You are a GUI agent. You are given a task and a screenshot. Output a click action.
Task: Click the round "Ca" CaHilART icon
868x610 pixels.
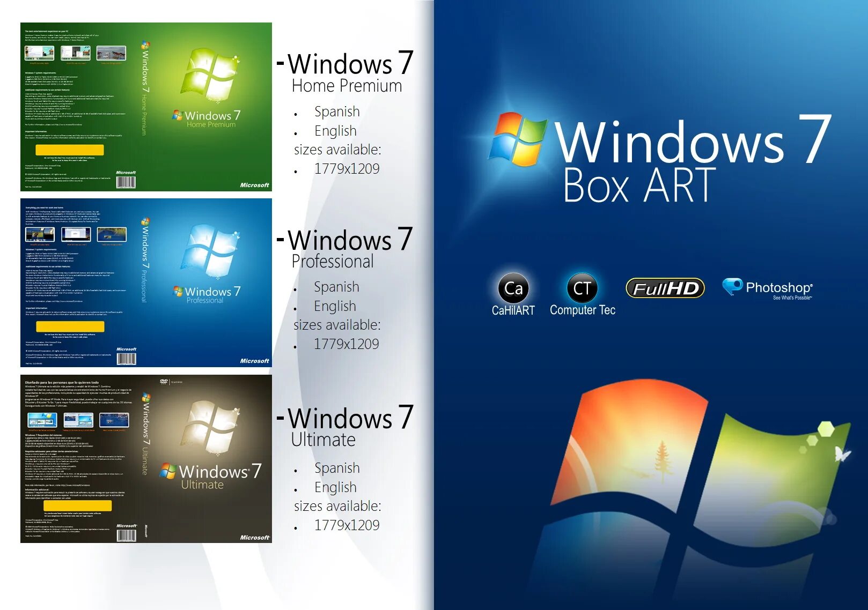513,288
